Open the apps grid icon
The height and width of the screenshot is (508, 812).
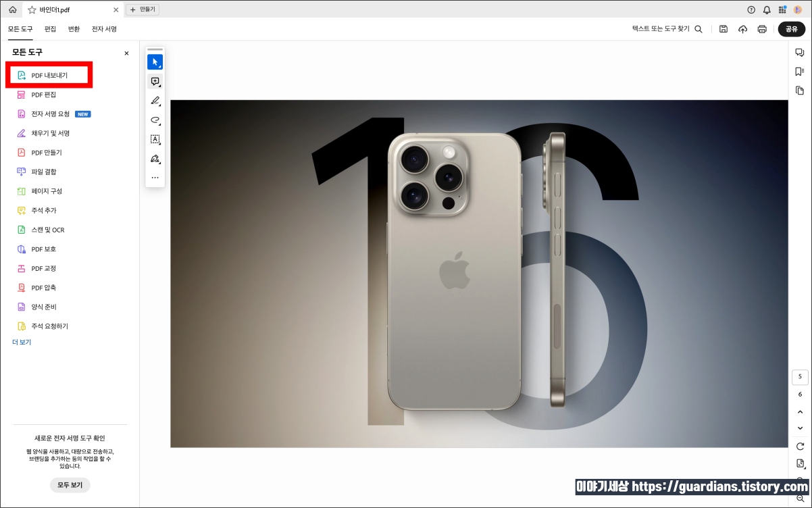[x=782, y=10]
